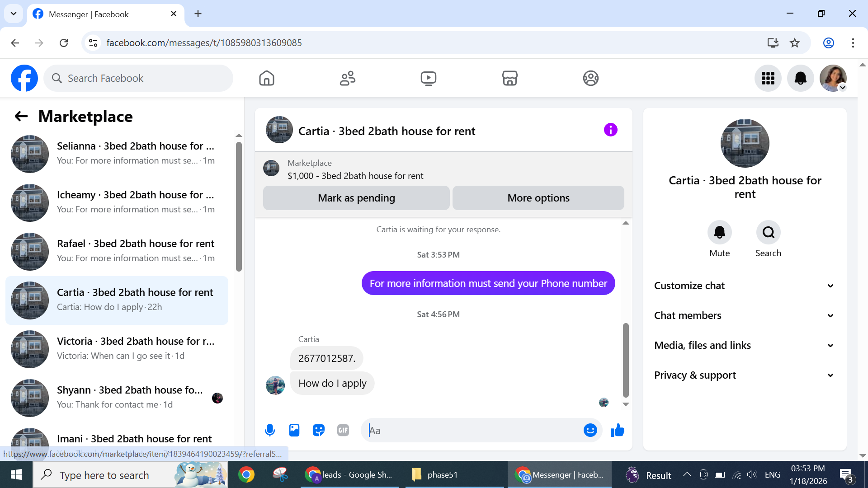The image size is (868, 488).
Task: Expand Privacy & support section
Action: point(744,375)
